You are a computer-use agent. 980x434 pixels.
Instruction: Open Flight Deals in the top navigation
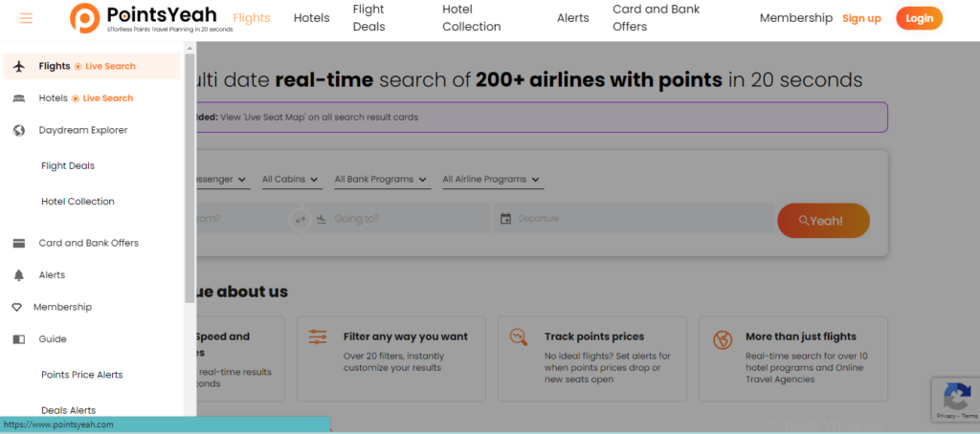(368, 18)
